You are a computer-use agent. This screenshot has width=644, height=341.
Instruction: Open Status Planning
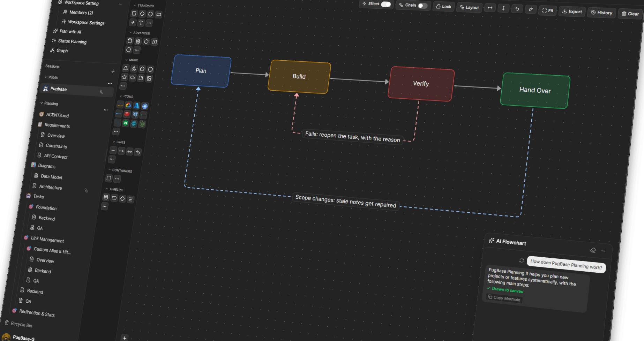click(x=69, y=41)
